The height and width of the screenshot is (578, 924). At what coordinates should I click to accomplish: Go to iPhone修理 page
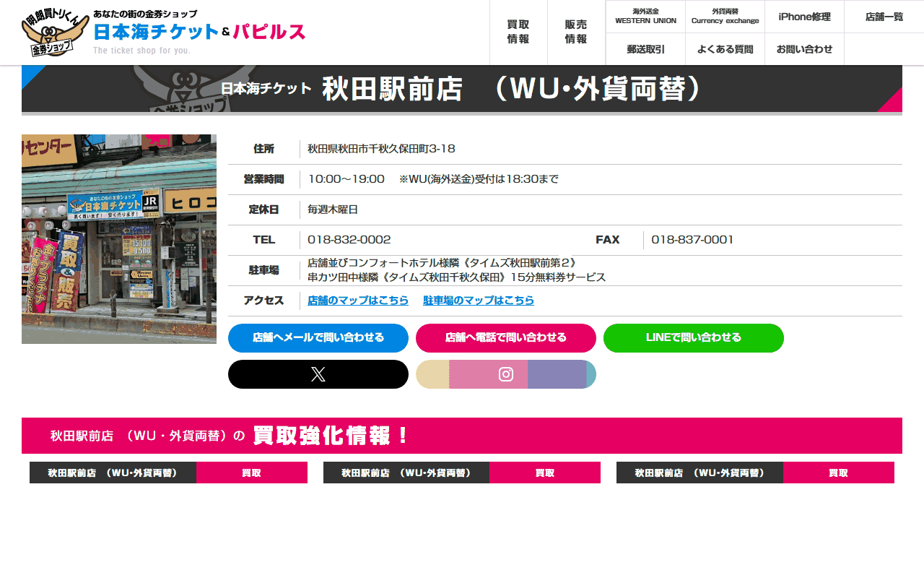tap(804, 17)
